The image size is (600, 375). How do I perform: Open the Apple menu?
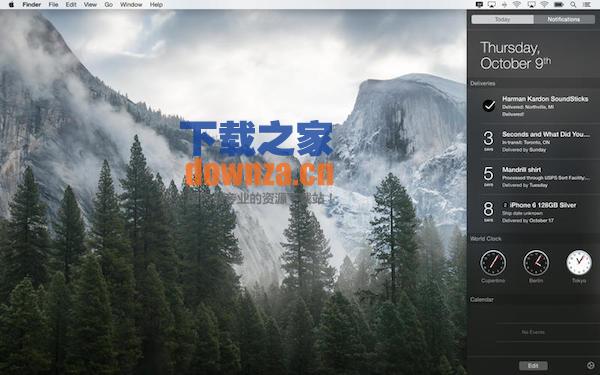(x=11, y=5)
